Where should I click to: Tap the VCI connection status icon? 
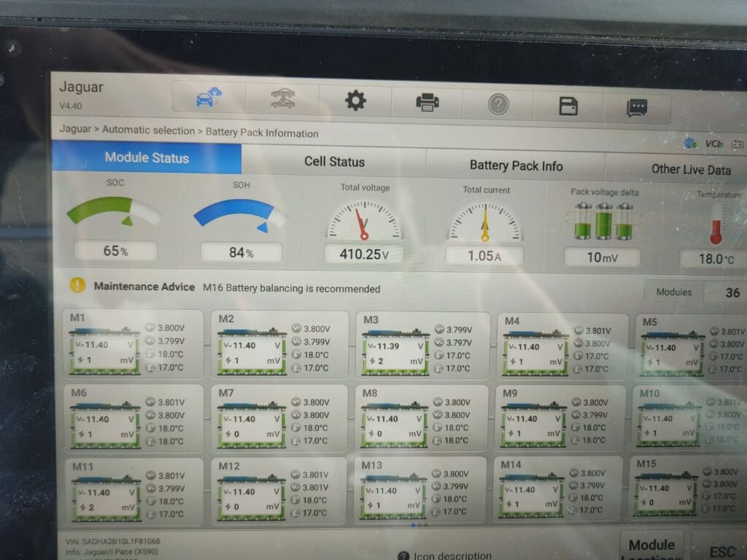(713, 144)
